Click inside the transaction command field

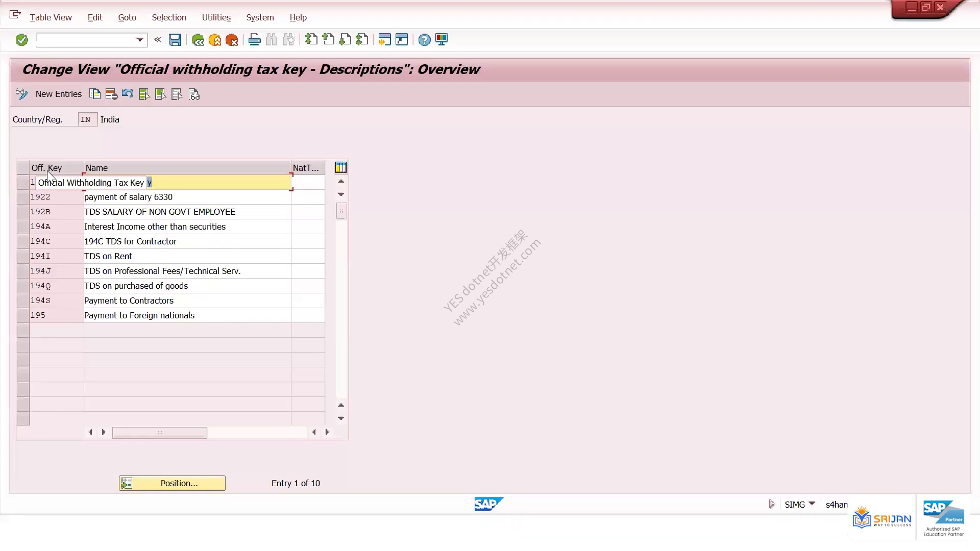click(86, 40)
